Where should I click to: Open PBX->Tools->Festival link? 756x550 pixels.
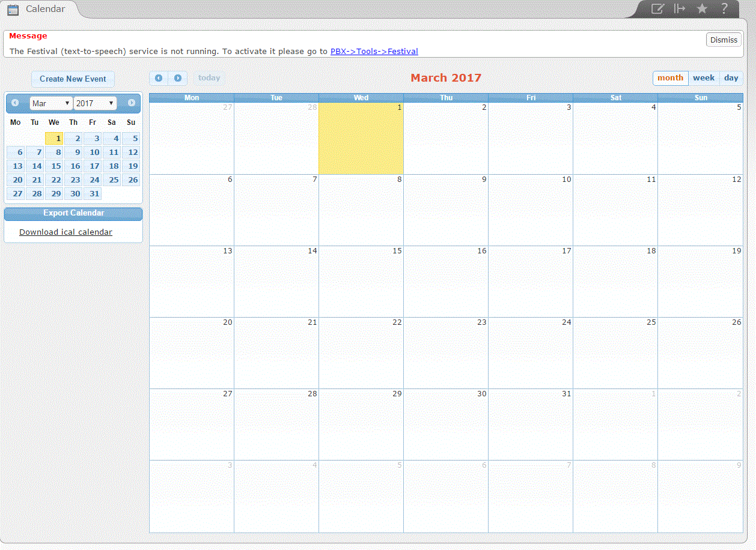pos(374,51)
